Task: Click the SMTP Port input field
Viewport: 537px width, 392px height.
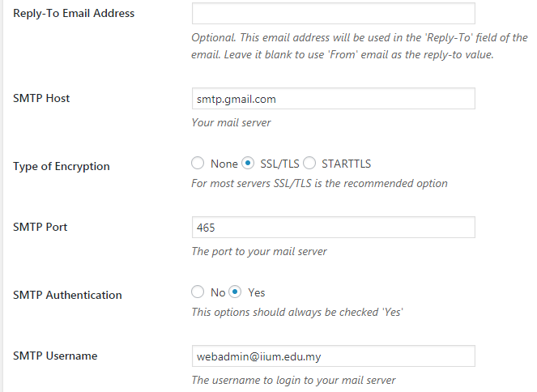Action: 333,228
